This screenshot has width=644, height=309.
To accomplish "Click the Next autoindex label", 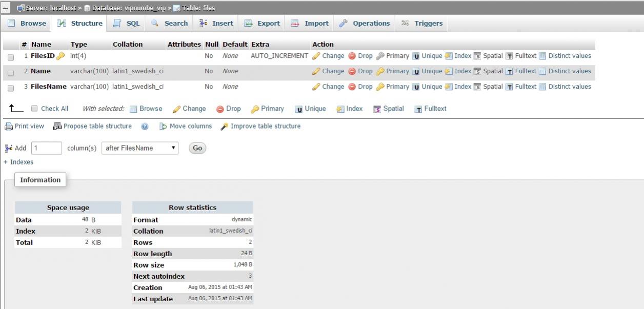I will point(159,276).
